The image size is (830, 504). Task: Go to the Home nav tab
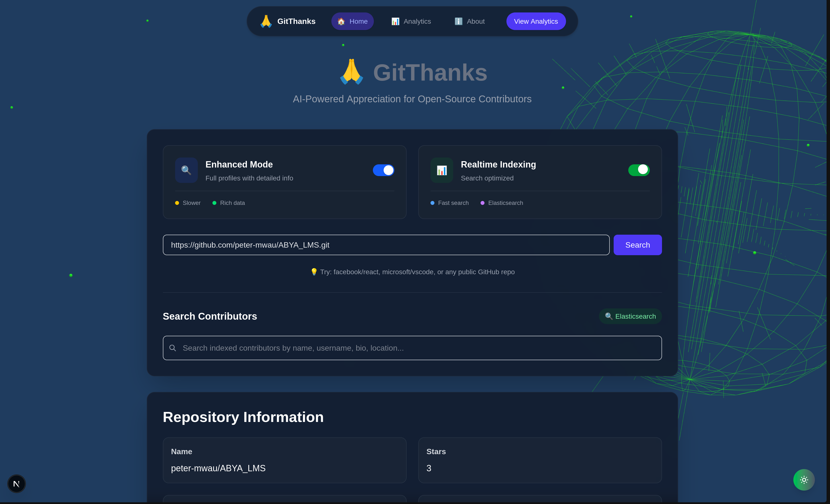[352, 21]
